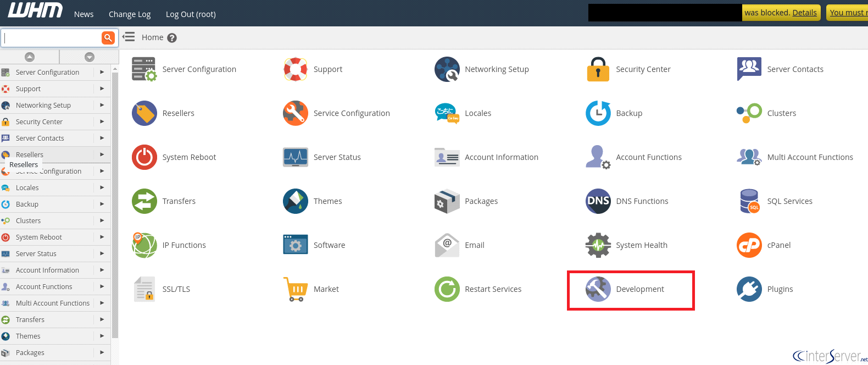
Task: Open the SQL Services database icon in the grid
Action: pos(749,201)
